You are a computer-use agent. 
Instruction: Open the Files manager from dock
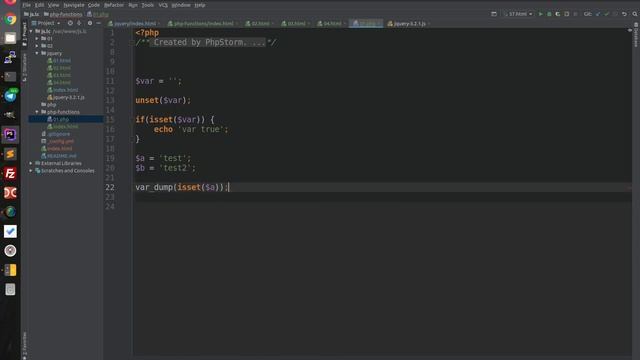click(10, 38)
